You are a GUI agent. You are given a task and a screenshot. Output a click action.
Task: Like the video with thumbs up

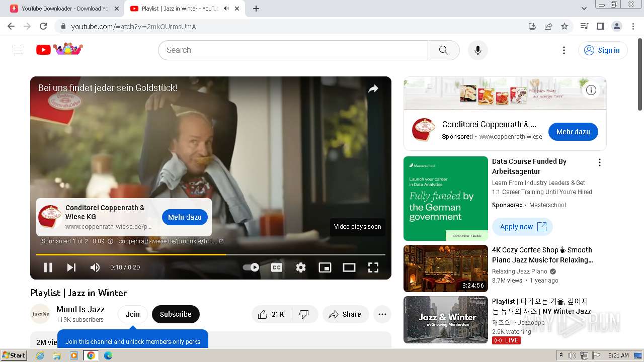tap(271, 314)
